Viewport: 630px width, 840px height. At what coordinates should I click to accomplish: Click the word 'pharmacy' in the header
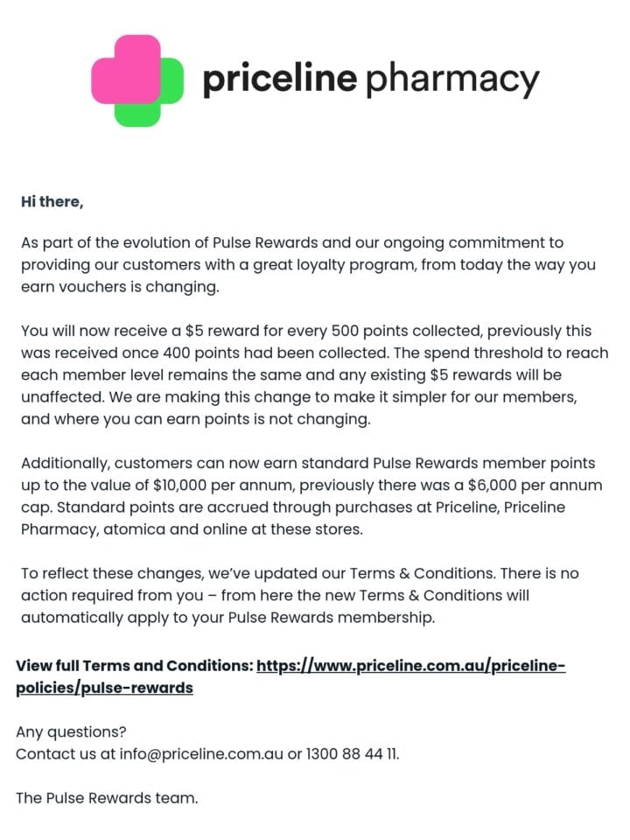pyautogui.click(x=452, y=81)
